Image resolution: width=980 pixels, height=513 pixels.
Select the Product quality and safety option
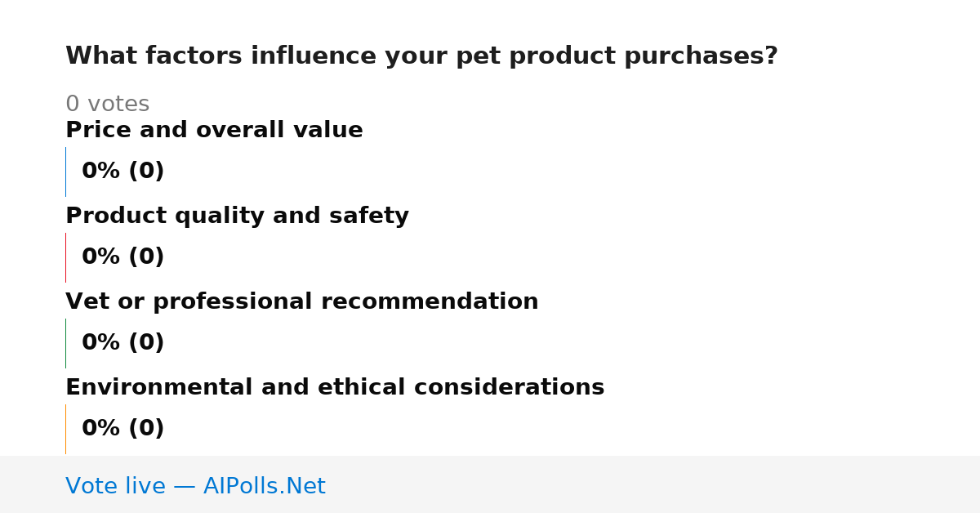(x=237, y=216)
